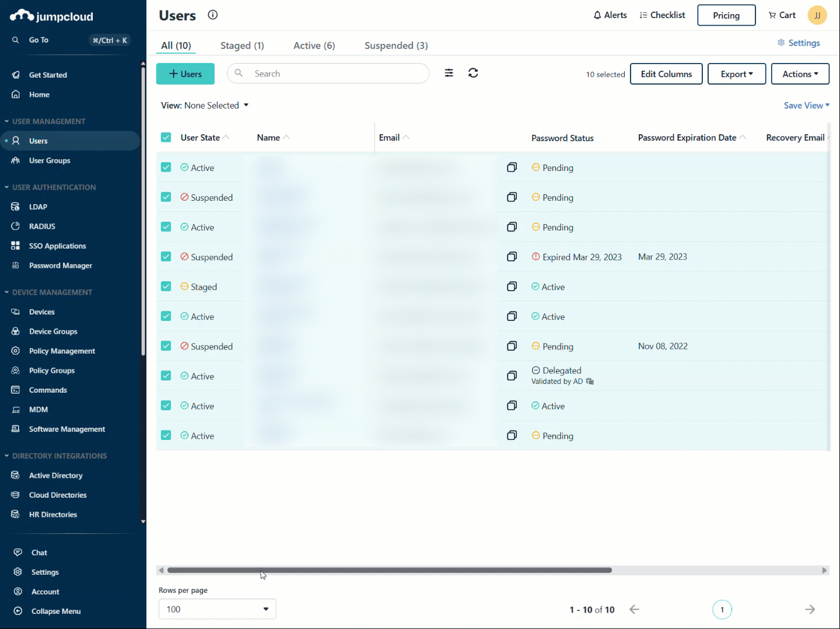The image size is (840, 629).
Task: Refresh the users list
Action: click(473, 73)
